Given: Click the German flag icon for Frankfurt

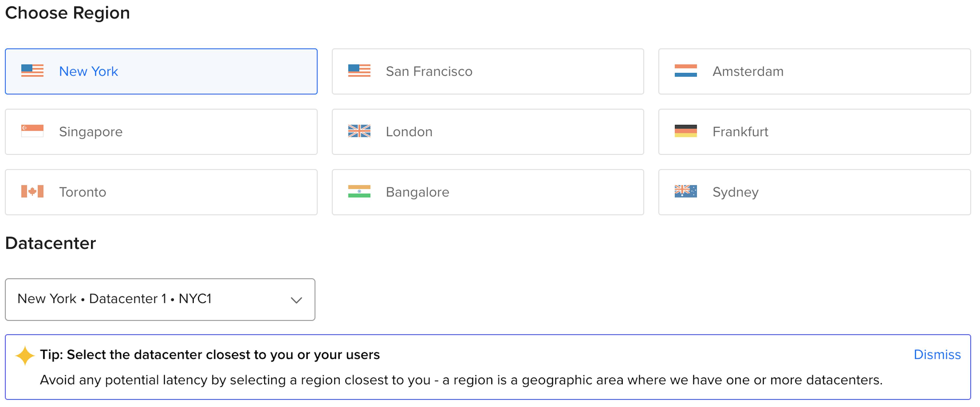Looking at the screenshot, I should (x=685, y=131).
